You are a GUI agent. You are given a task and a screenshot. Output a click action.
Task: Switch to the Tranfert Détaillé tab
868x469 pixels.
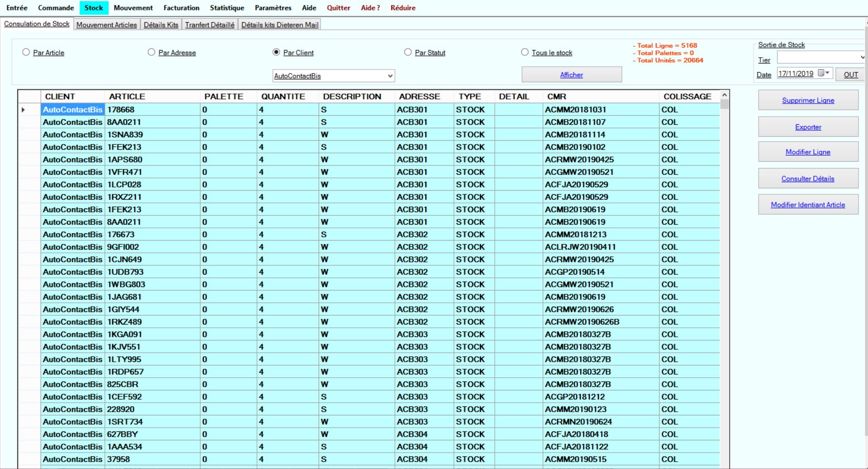(x=210, y=25)
